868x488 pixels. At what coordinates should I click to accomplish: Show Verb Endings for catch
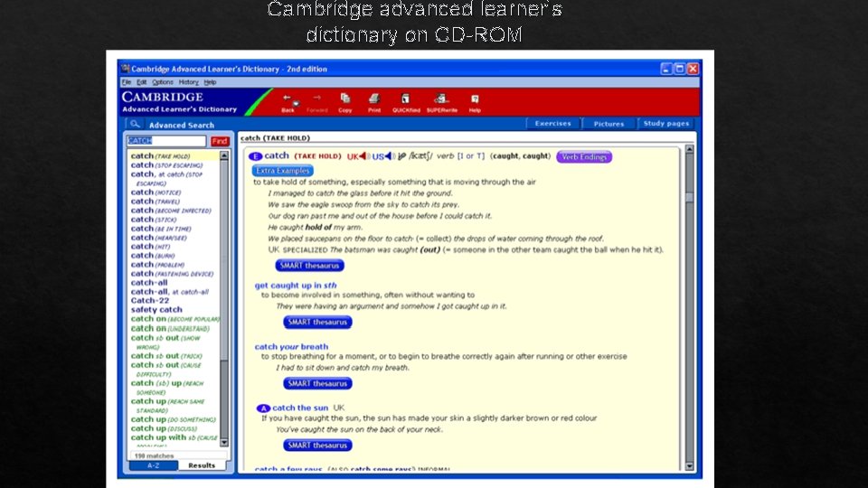tap(584, 156)
